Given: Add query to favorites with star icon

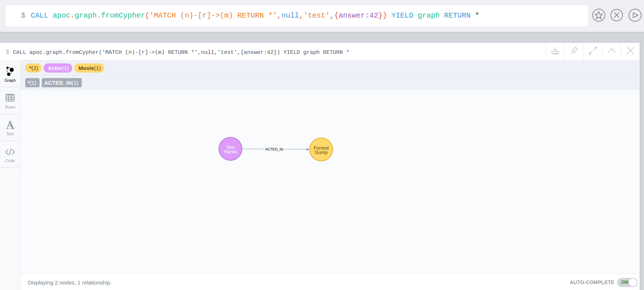Looking at the screenshot, I should (599, 15).
